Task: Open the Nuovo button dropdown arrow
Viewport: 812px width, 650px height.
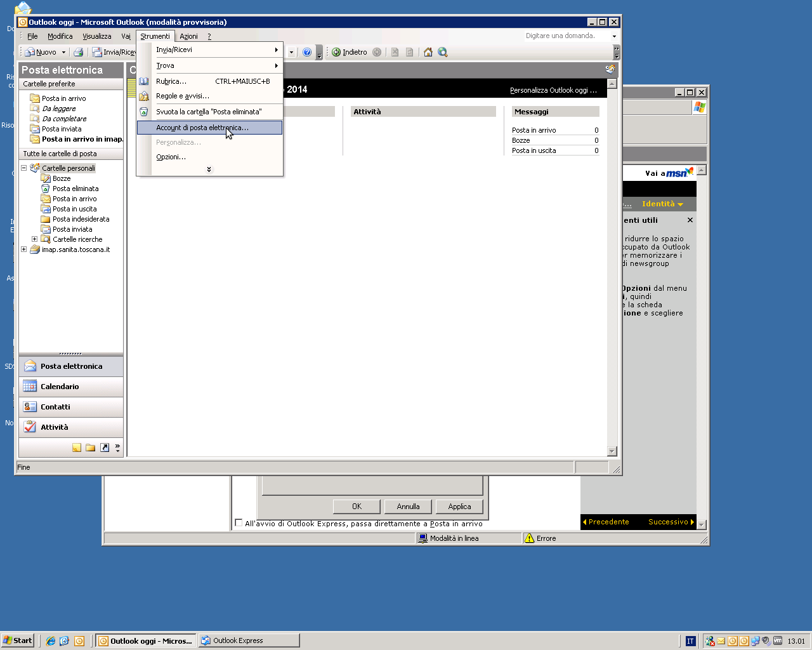Action: click(x=63, y=52)
